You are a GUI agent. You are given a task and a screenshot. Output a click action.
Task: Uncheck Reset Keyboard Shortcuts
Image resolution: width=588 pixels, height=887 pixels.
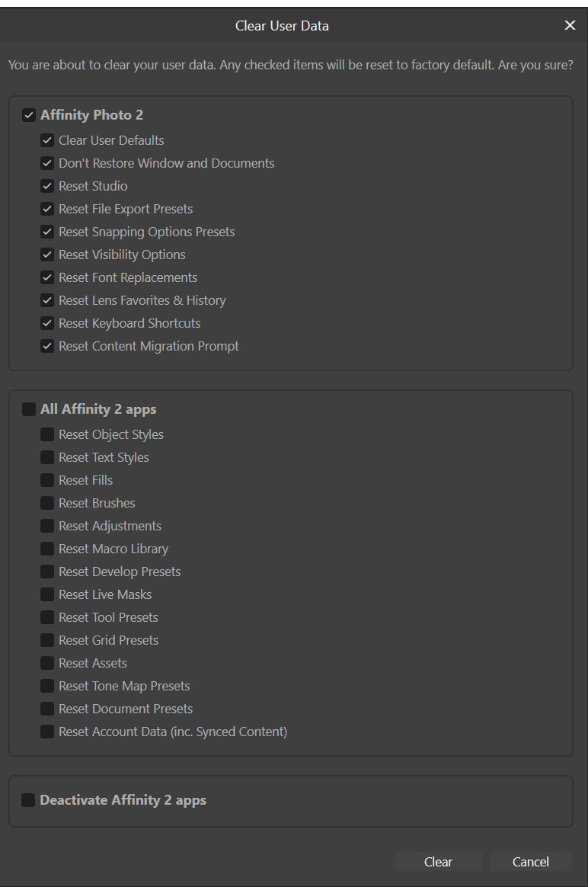47,324
